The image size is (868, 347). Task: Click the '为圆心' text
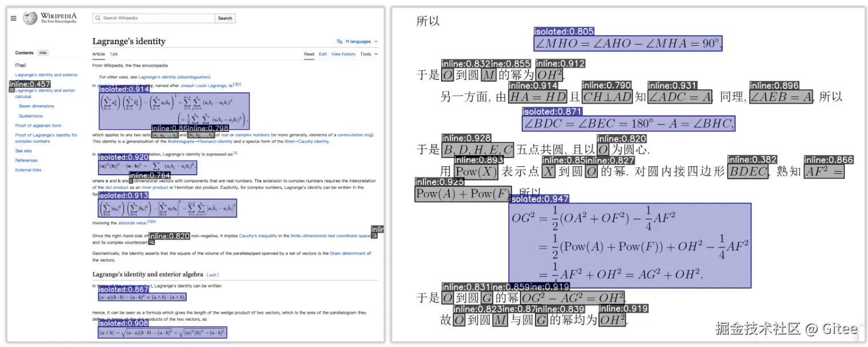629,150
